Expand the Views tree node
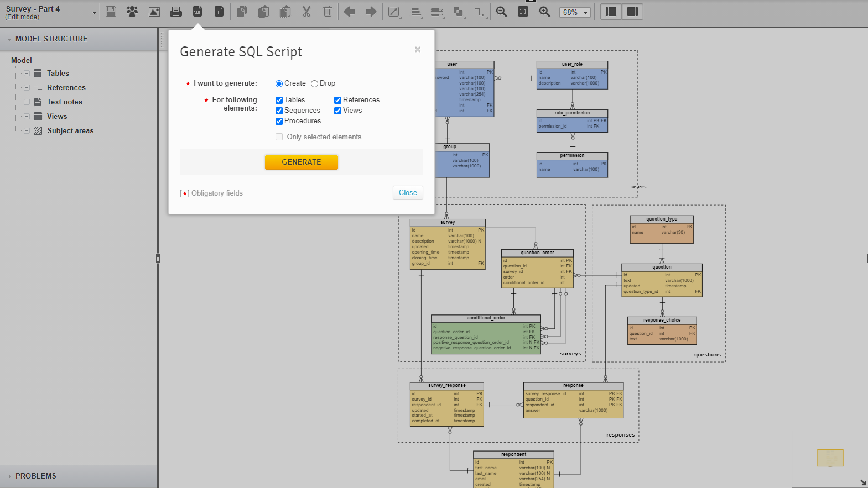The height and width of the screenshot is (488, 868). click(x=27, y=116)
